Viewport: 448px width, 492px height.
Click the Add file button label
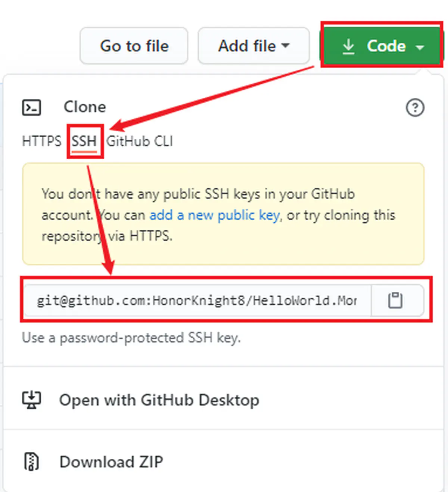tap(247, 46)
